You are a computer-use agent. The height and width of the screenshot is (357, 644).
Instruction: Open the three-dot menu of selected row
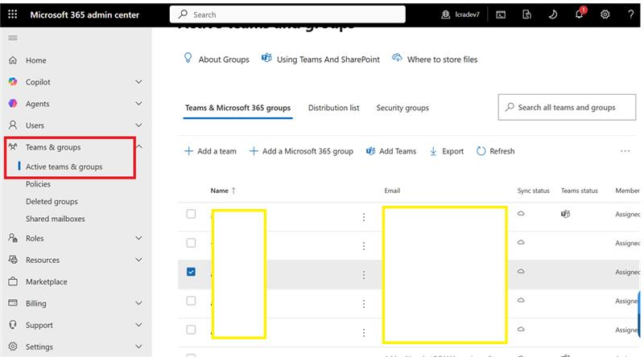click(364, 275)
